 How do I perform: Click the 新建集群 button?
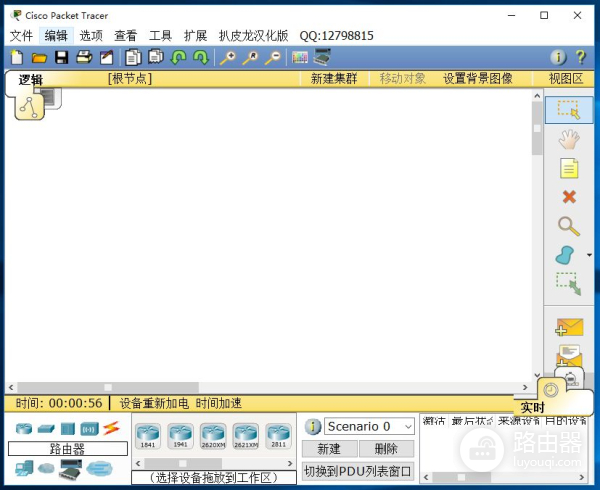pyautogui.click(x=334, y=78)
